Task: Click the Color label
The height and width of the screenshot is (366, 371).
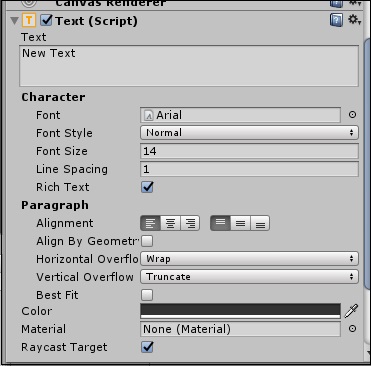Action: point(37,311)
